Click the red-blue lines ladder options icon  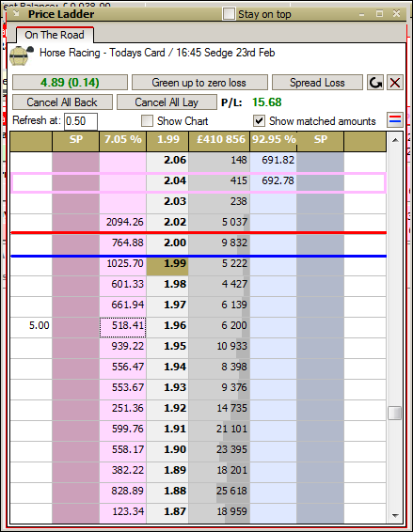(x=395, y=119)
